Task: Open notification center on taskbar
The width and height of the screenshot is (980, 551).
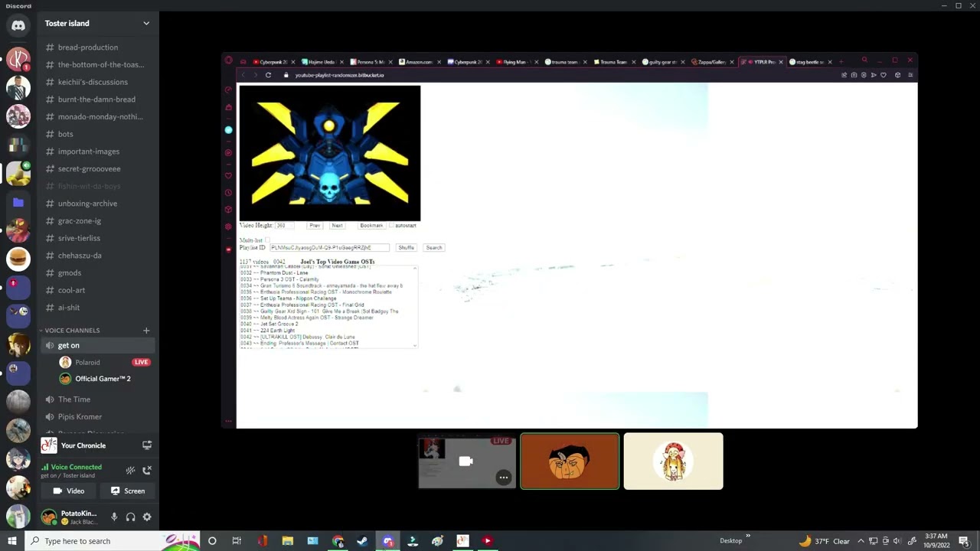Action: click(965, 541)
